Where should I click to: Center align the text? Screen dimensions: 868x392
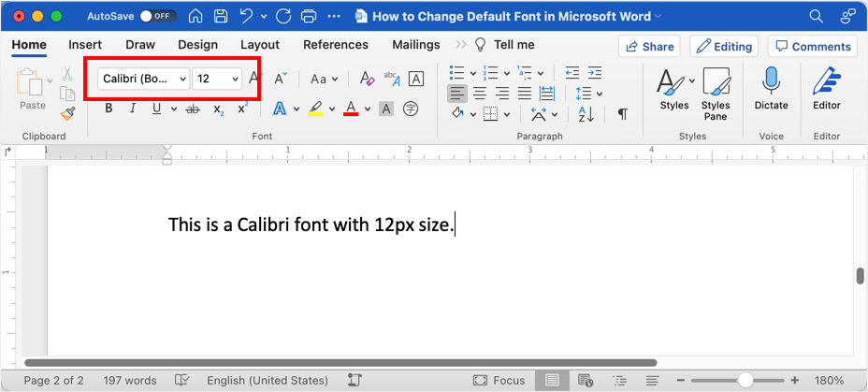[x=480, y=93]
